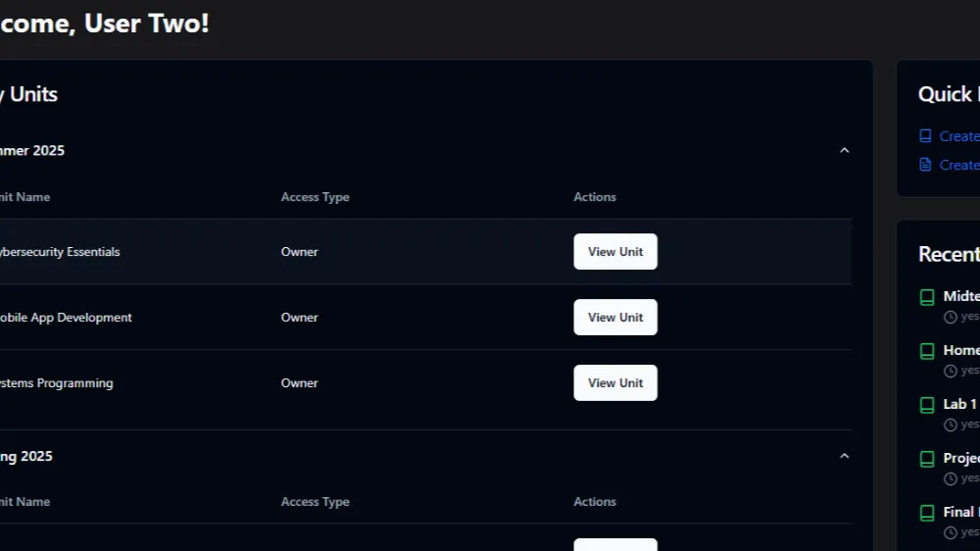Click the green book icon next to Projec item

[x=927, y=459]
